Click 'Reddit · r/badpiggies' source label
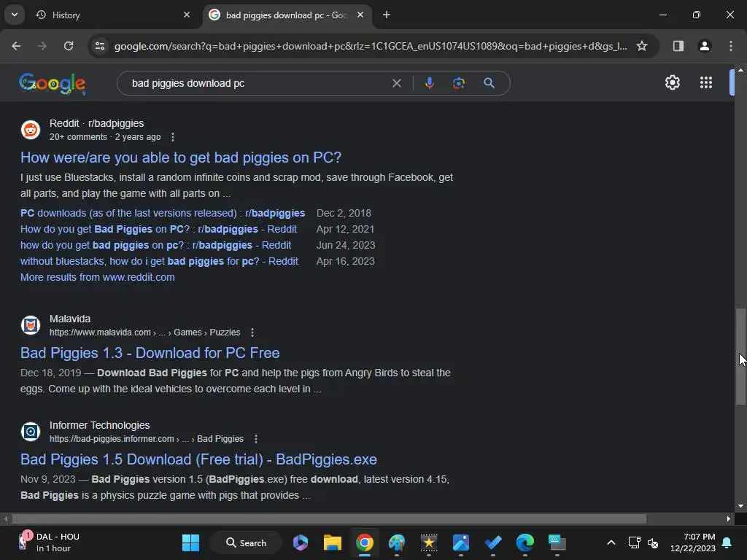Image resolution: width=747 pixels, height=560 pixels. [x=97, y=123]
